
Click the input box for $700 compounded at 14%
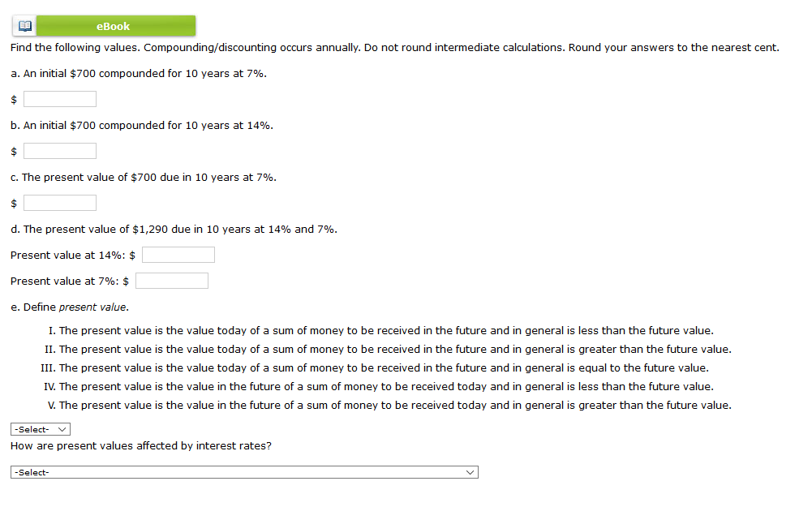(x=59, y=150)
